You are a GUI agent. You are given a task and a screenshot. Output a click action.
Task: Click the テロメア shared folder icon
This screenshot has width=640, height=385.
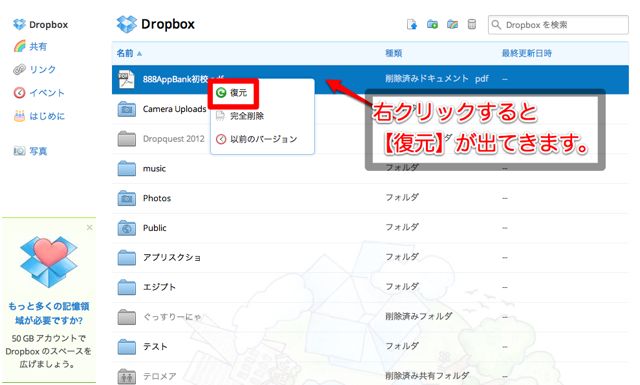127,376
